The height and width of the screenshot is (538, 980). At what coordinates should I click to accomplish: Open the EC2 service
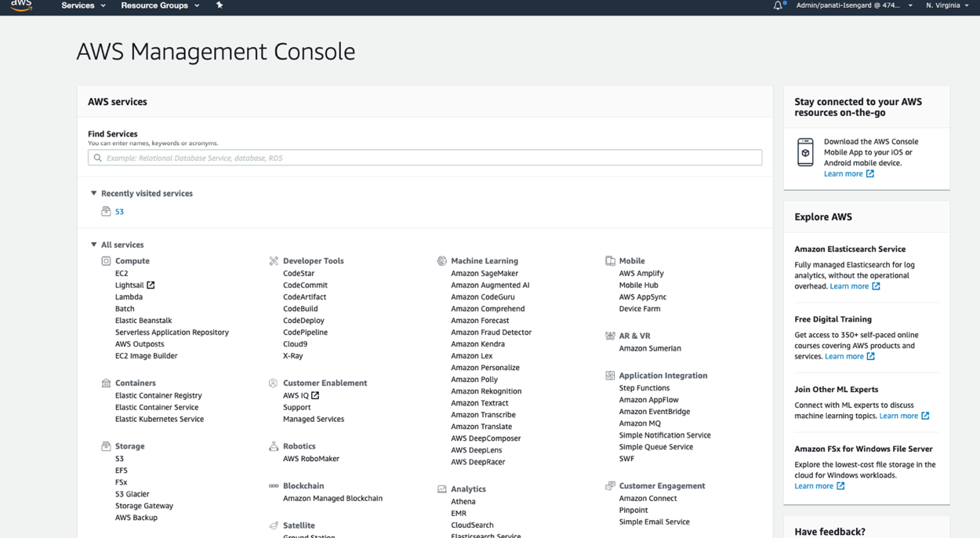[x=122, y=273]
